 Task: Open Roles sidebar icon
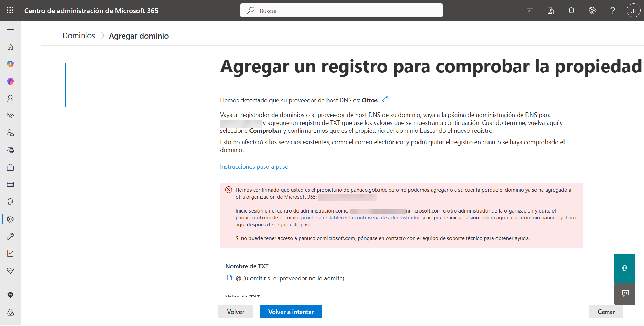[x=10, y=133]
